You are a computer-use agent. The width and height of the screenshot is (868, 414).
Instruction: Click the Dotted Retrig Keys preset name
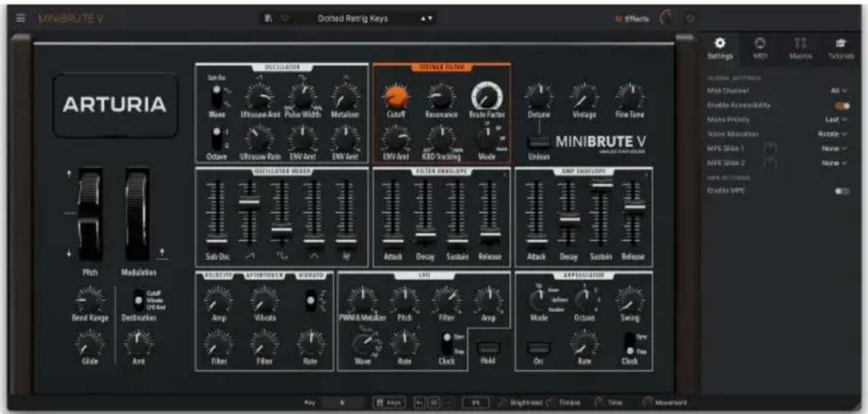click(353, 19)
